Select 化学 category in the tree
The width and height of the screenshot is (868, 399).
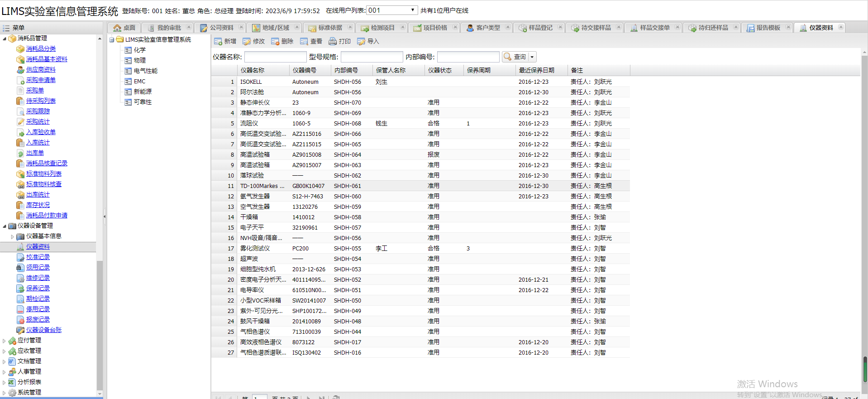139,50
